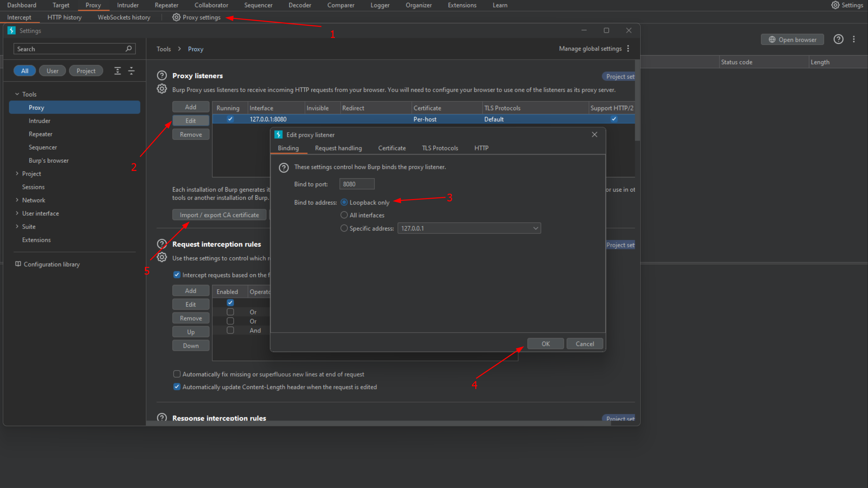This screenshot has width=868, height=488.
Task: Toggle Running checkbox for 127.0.0.1:8080 listener
Action: pos(230,119)
